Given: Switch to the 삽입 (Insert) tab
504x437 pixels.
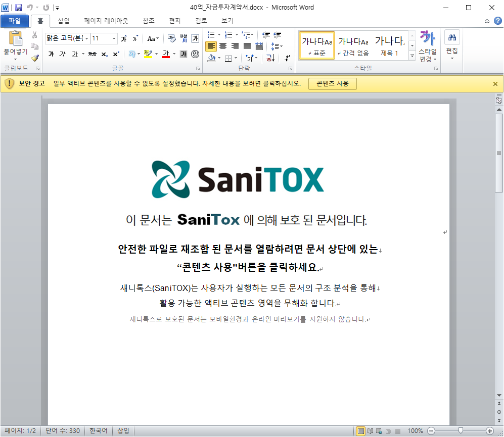Looking at the screenshot, I should (63, 21).
